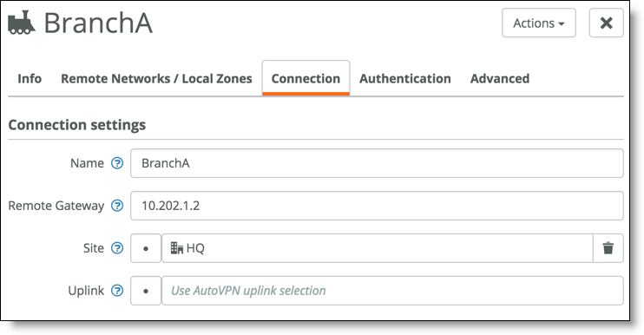
Task: Click the train icon beside BranchA title
Action: point(22,23)
